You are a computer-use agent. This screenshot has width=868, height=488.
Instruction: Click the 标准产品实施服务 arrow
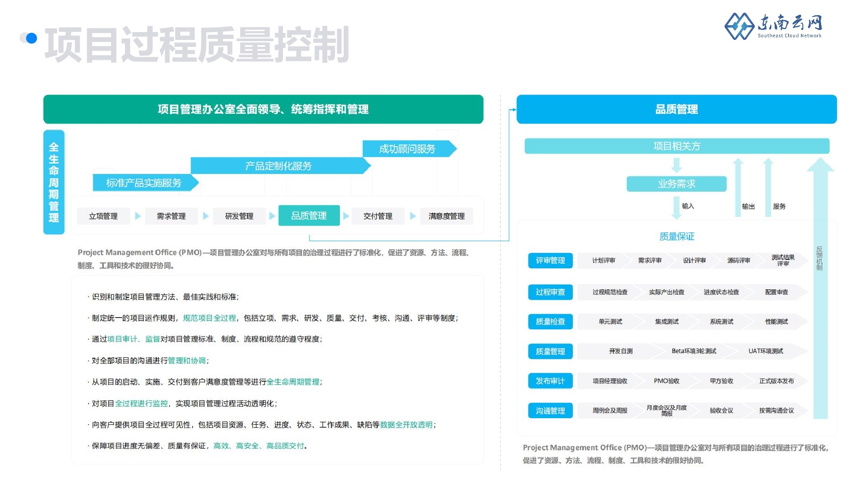145,183
